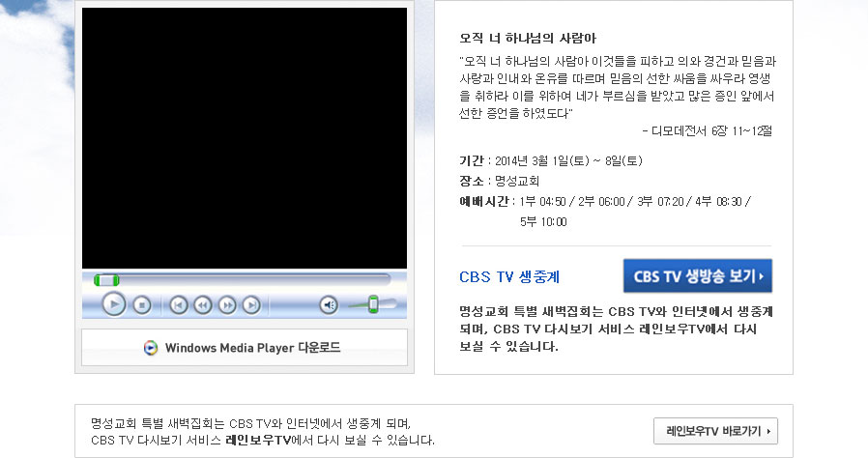Click bold 레인보우TV text in bottom notice

tap(258, 441)
